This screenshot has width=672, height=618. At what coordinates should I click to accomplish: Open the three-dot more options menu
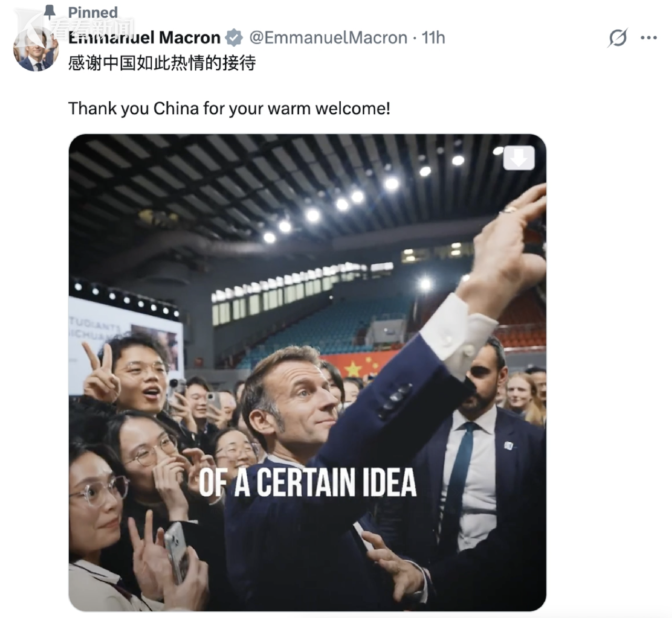coord(649,38)
